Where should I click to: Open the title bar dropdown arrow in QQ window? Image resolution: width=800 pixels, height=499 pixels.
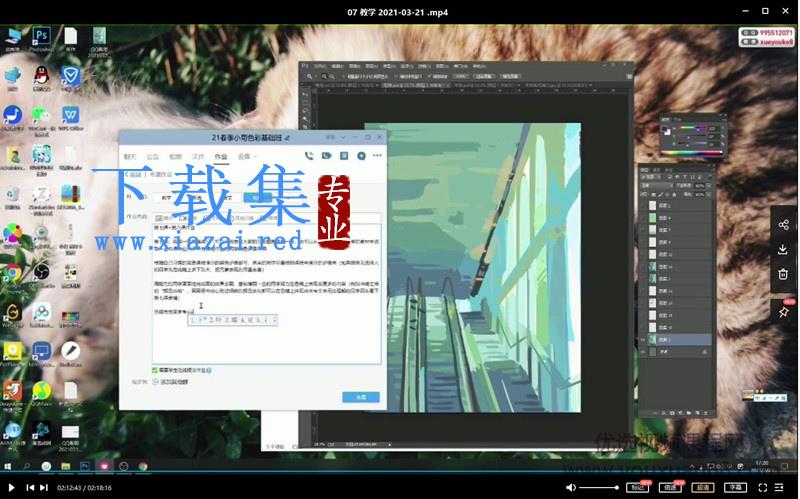[x=343, y=137]
